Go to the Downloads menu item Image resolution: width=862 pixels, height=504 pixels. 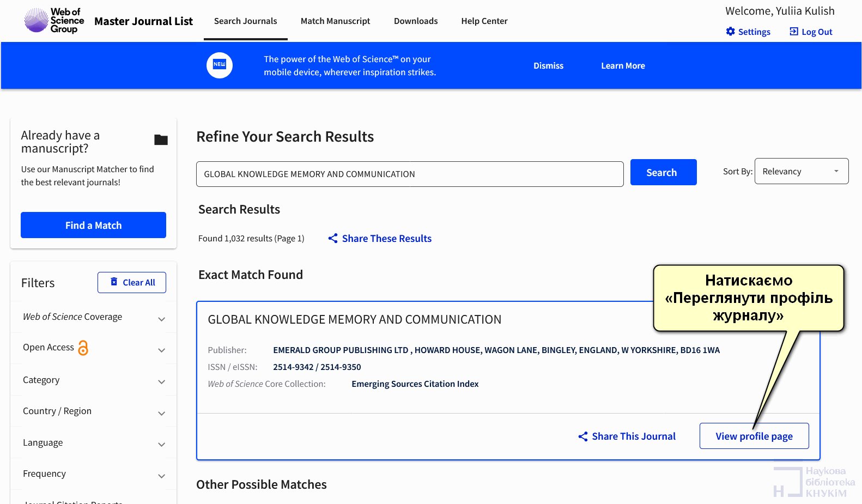415,21
